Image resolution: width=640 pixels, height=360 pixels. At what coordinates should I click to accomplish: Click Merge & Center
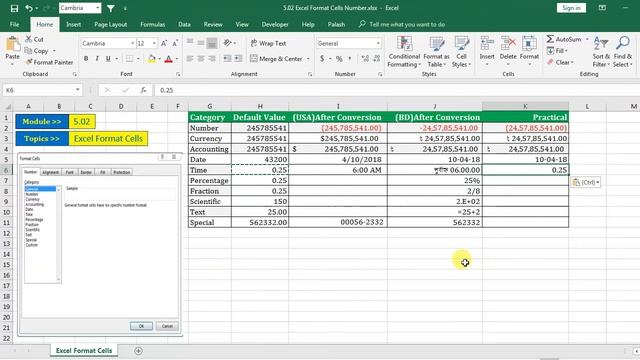tap(276, 59)
